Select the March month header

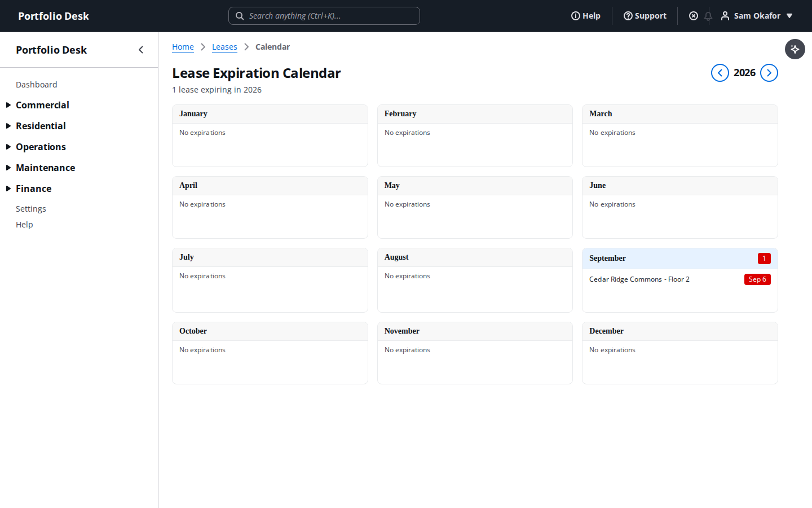coord(680,114)
